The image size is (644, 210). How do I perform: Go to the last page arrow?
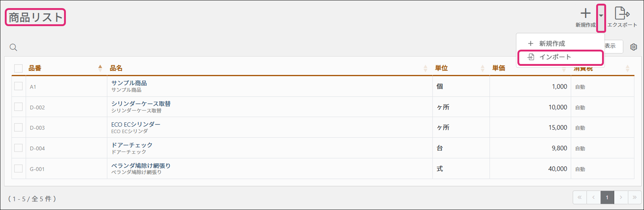click(x=634, y=197)
